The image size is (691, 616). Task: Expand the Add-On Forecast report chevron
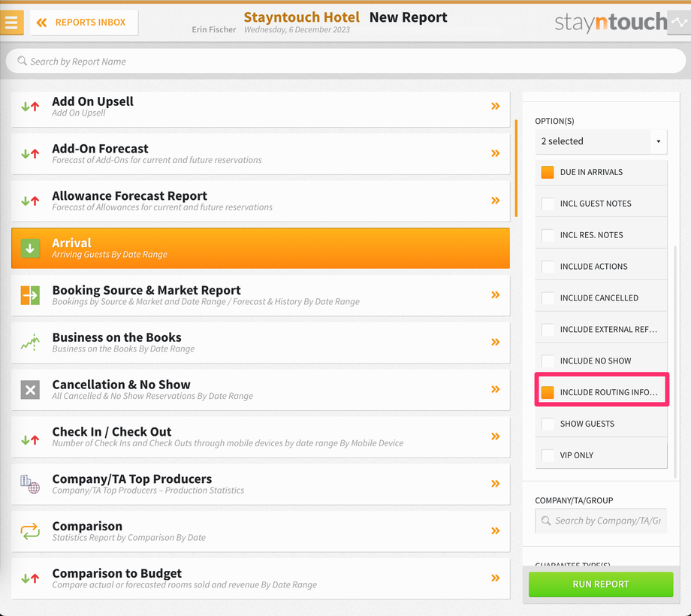click(495, 153)
